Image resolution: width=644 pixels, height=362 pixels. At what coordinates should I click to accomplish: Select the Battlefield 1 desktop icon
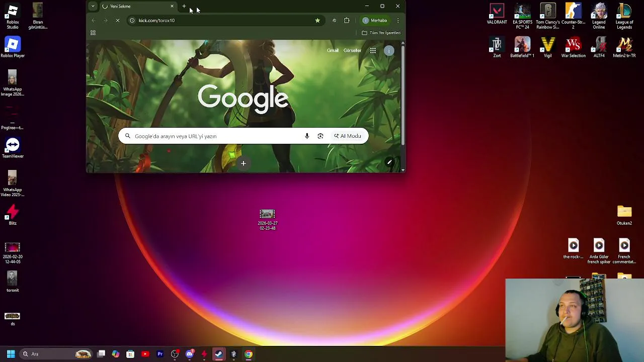pos(522,47)
